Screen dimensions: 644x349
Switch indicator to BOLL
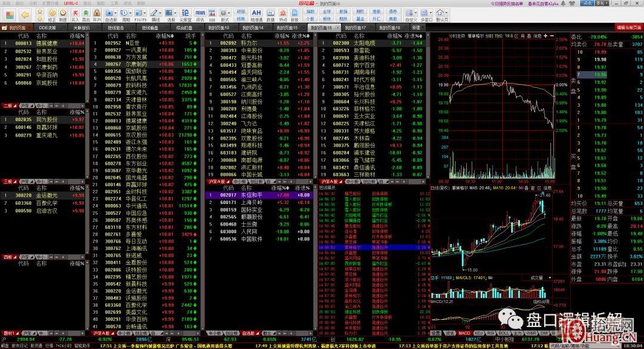pyautogui.click(x=504, y=333)
